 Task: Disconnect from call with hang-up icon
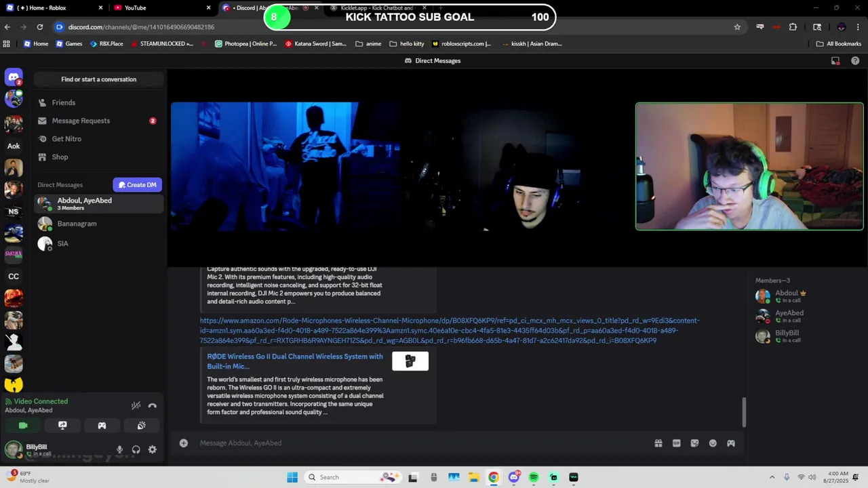[x=153, y=405]
